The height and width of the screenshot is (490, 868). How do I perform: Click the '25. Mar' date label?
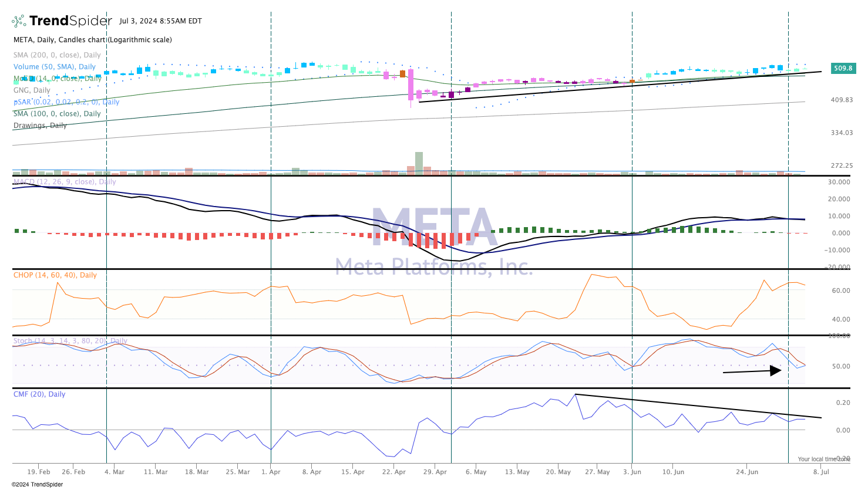click(x=238, y=472)
